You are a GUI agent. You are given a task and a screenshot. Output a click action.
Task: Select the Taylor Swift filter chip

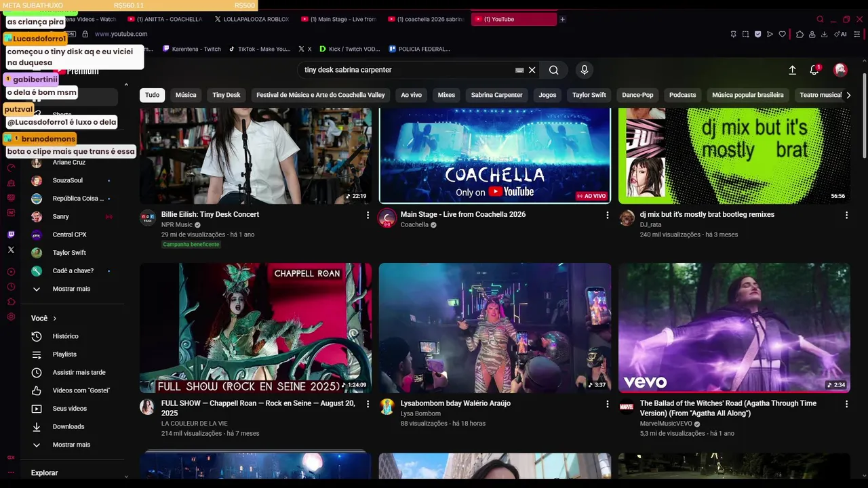589,95
